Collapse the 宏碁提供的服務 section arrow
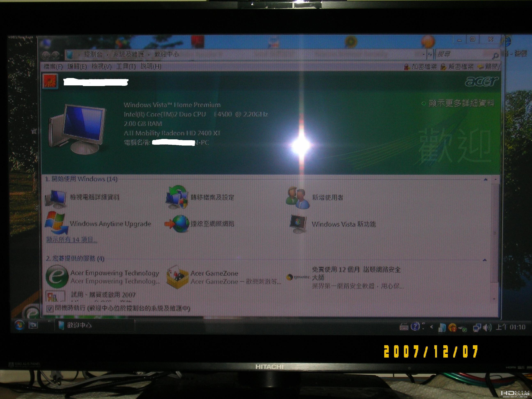 tap(485, 260)
